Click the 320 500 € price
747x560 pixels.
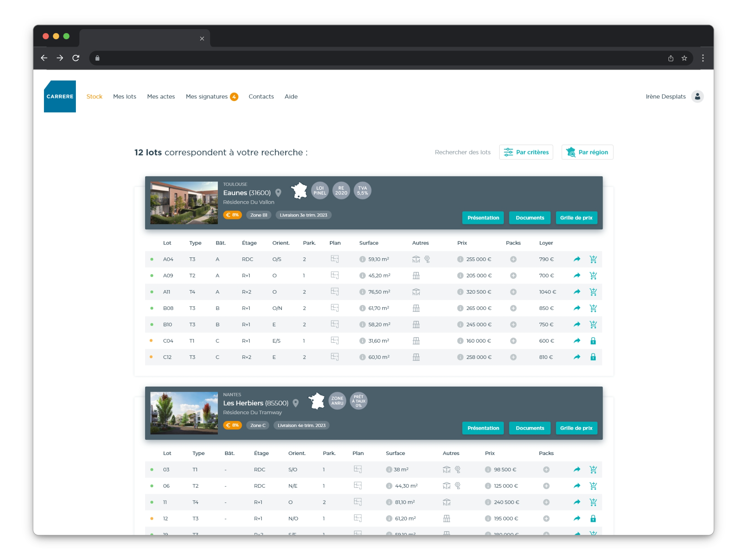(x=479, y=292)
